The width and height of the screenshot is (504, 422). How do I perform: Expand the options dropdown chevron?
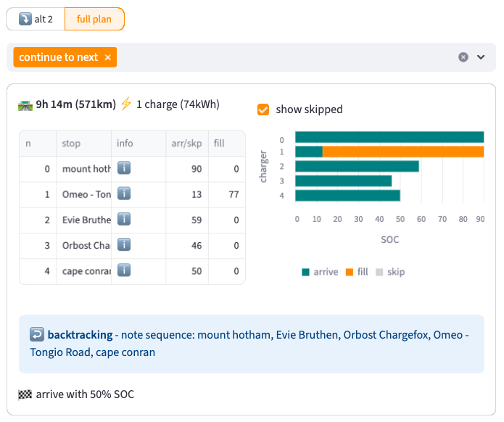(x=481, y=57)
